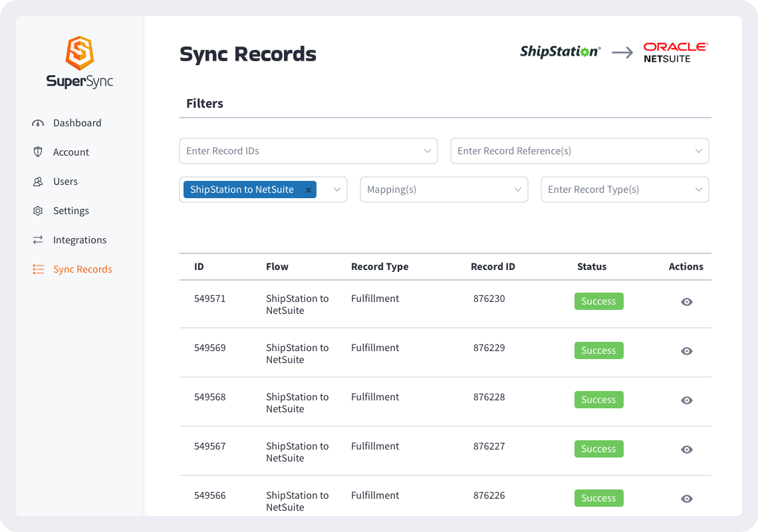Viewport: 758px width, 532px height.
Task: Click the SuperSync logo
Action: click(x=80, y=63)
